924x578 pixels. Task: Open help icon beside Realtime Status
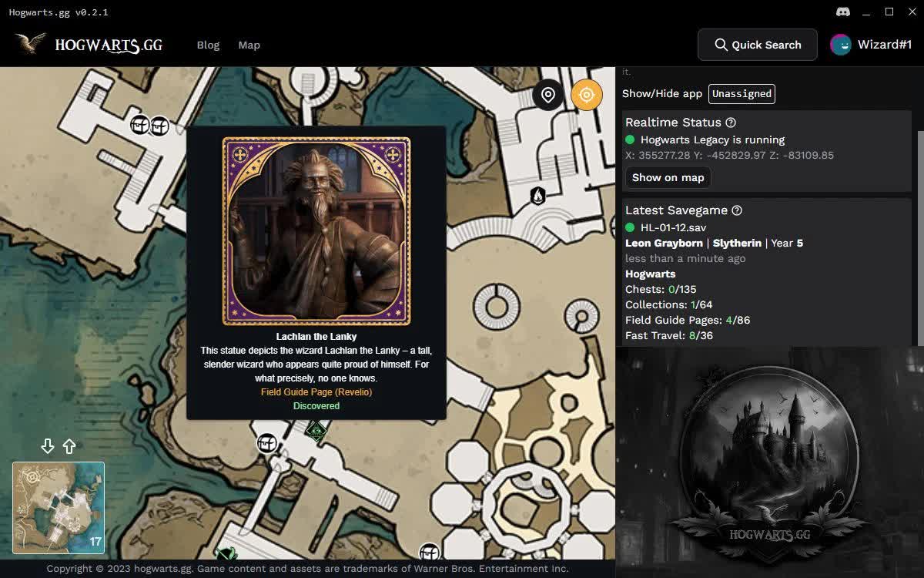click(x=731, y=123)
